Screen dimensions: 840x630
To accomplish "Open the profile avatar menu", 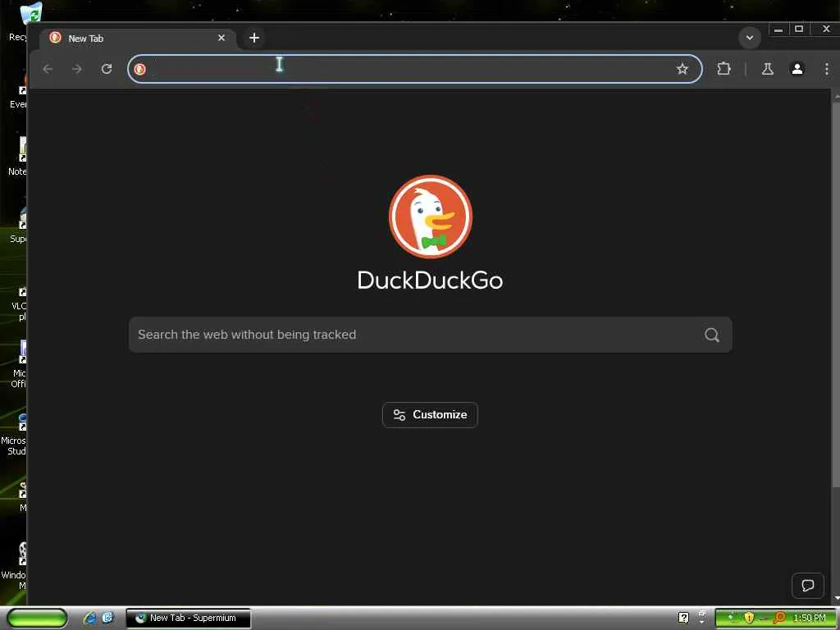I will (797, 69).
